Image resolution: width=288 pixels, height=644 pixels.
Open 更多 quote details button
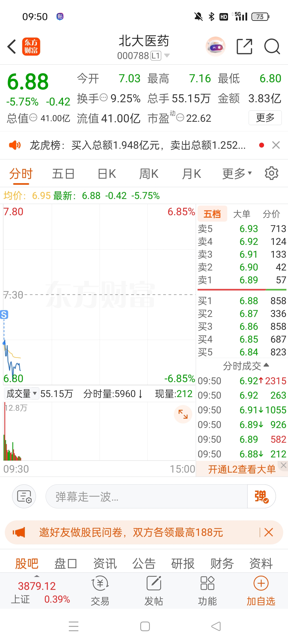point(265,118)
